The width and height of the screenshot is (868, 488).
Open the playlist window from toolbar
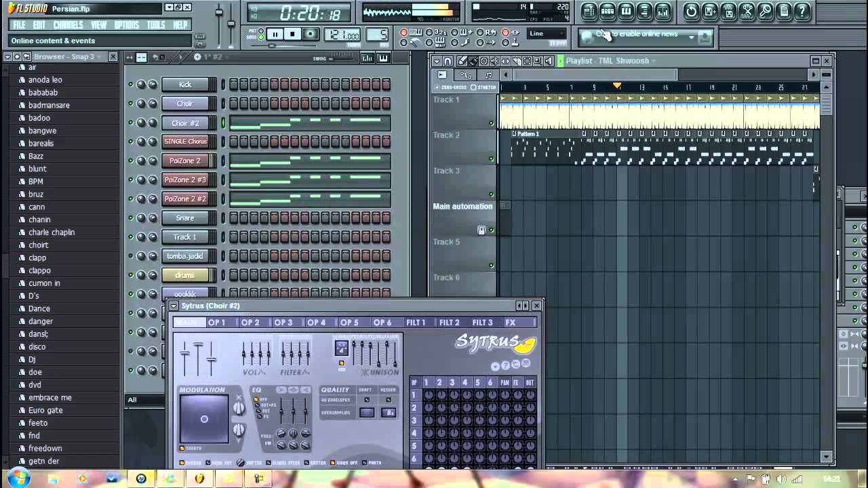coord(589,11)
